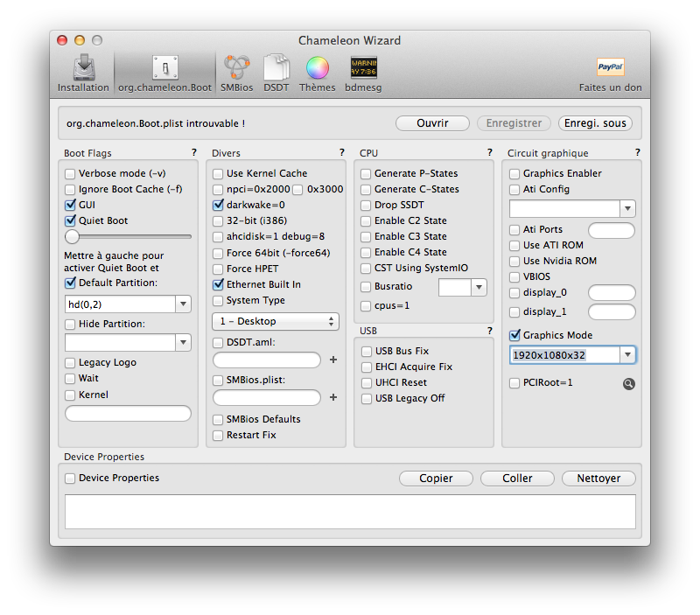Click the Boot Flags help question mark
The height and width of the screenshot is (615, 700).
(194, 153)
